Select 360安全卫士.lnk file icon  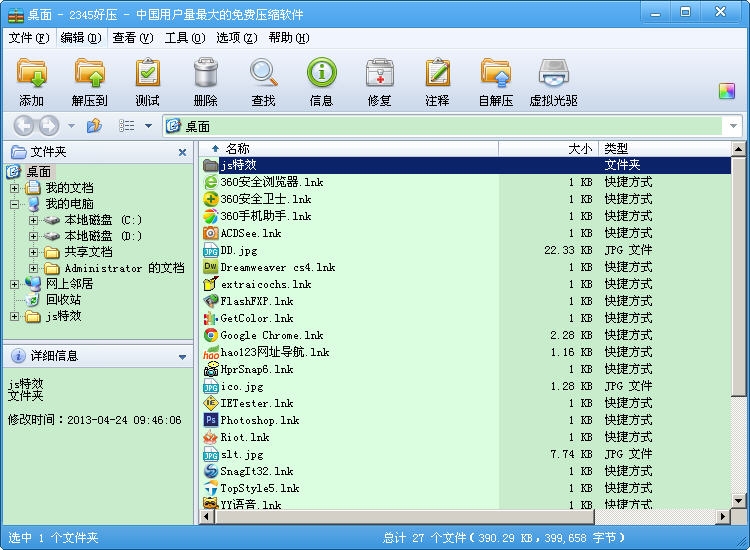(210, 199)
